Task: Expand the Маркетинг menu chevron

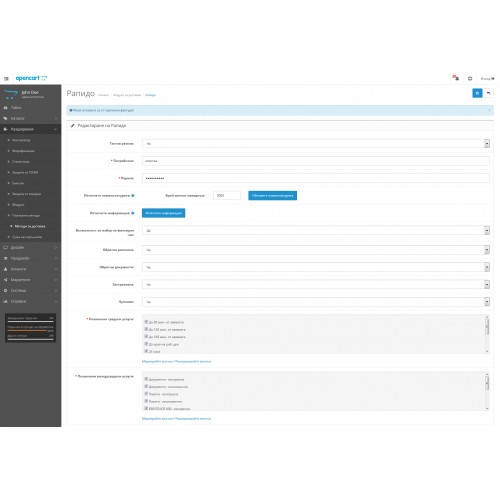Action: point(56,280)
